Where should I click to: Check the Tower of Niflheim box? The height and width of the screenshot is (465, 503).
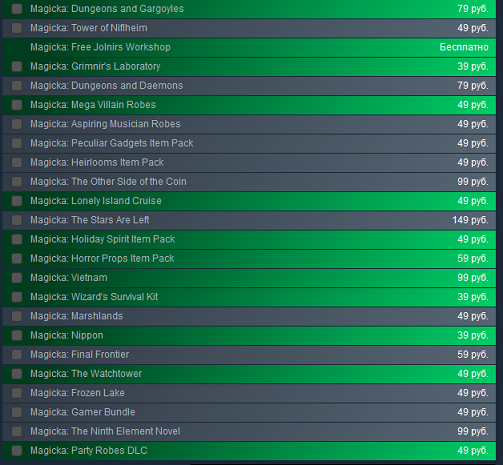click(x=17, y=28)
